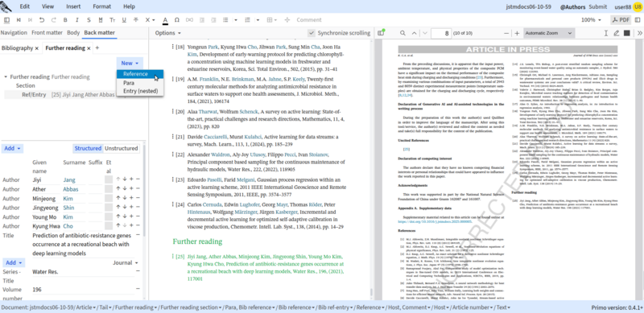
Task: Switch reference view to Structured
Action: (88, 148)
